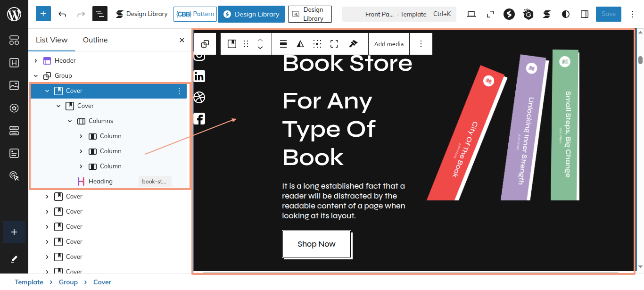Switch to the Outline tab
Viewport: 644px width, 290px height.
coord(95,40)
